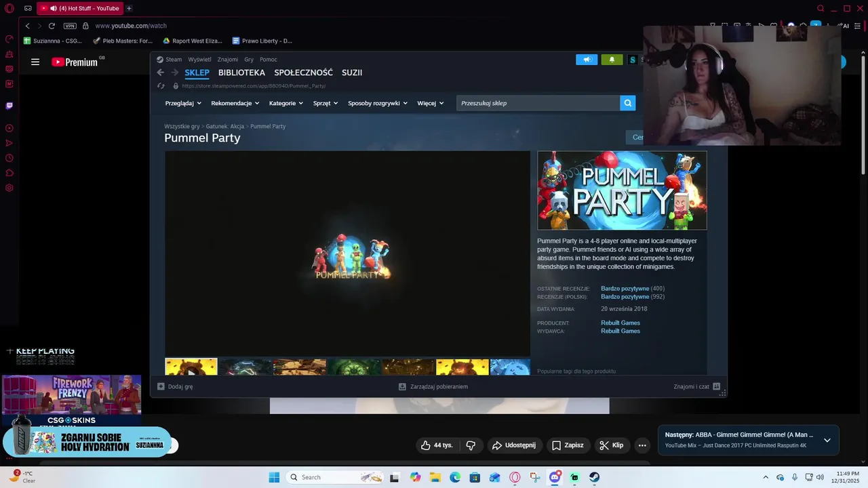This screenshot has height=488, width=868.
Task: Expand Sposoby rozgrywki dropdown
Action: click(378, 103)
